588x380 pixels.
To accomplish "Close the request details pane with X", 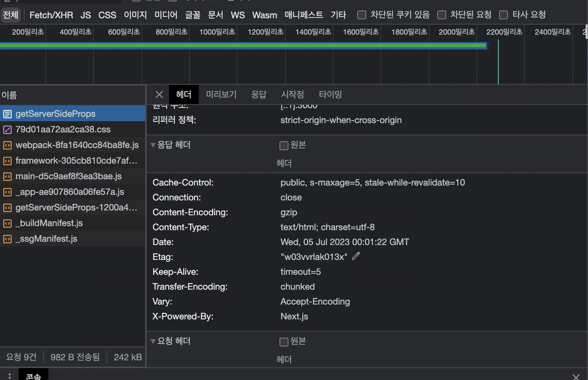I will click(159, 94).
